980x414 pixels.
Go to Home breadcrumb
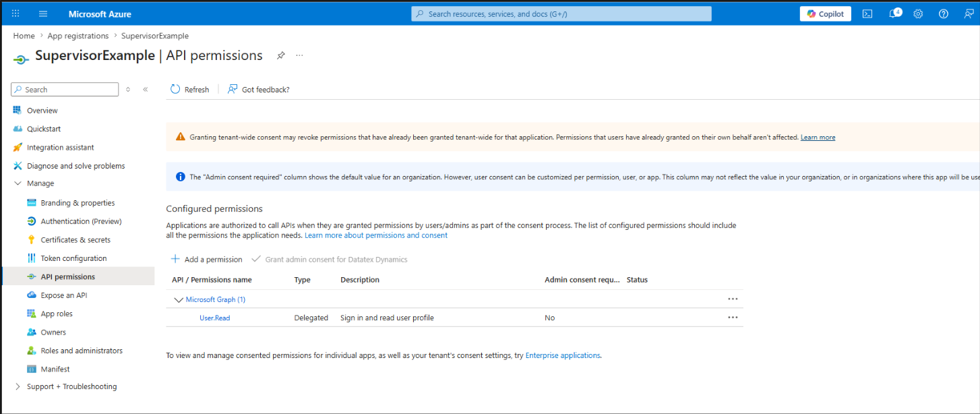click(24, 36)
